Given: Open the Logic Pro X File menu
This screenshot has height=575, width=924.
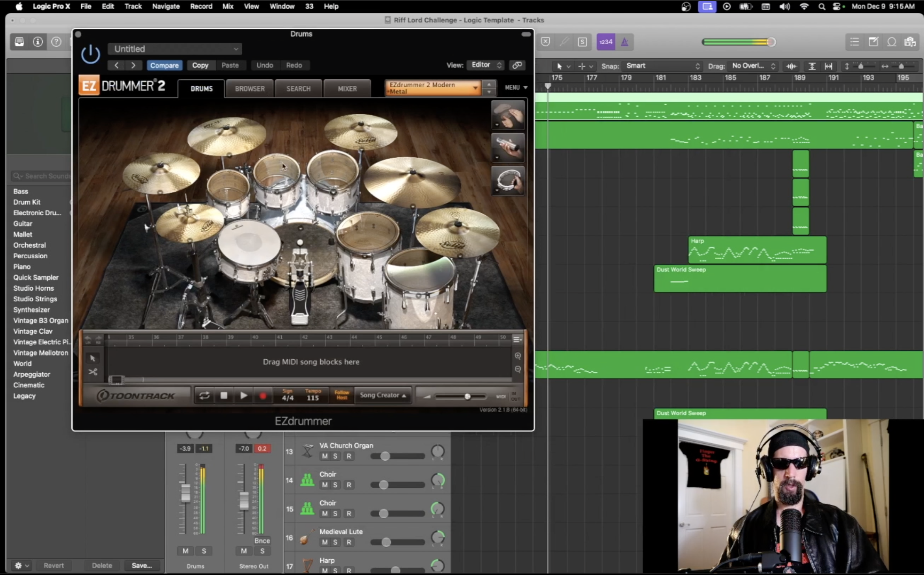Looking at the screenshot, I should click(x=86, y=6).
